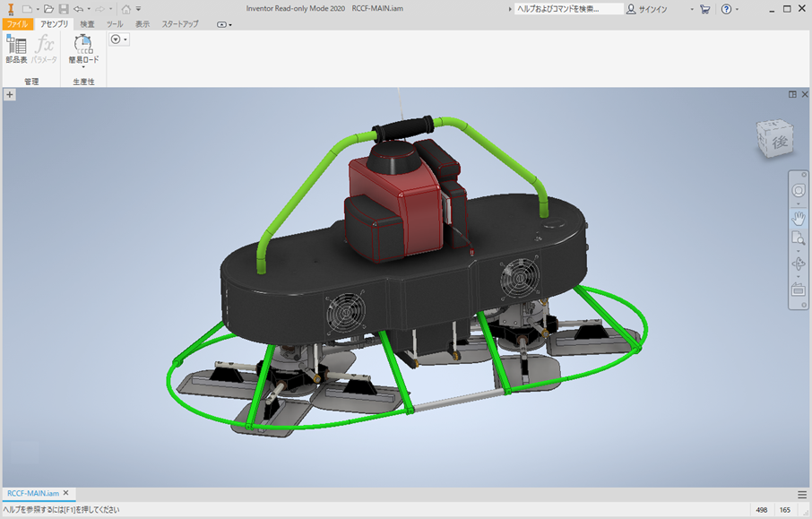Screen dimensions: 812x519
Task: Create a new file from quick access toolbar
Action: click(27, 9)
